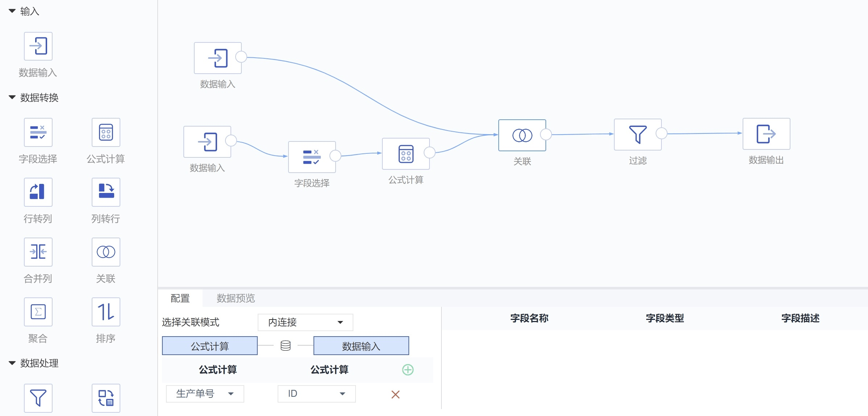Image resolution: width=868 pixels, height=416 pixels.
Task: Click the 公式计算 node on canvas
Action: click(x=406, y=154)
